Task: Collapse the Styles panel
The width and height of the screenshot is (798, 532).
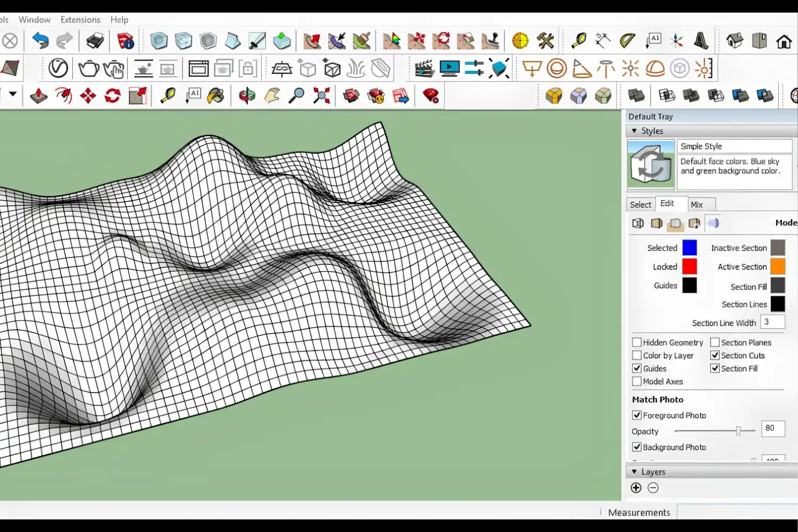Action: 634,131
